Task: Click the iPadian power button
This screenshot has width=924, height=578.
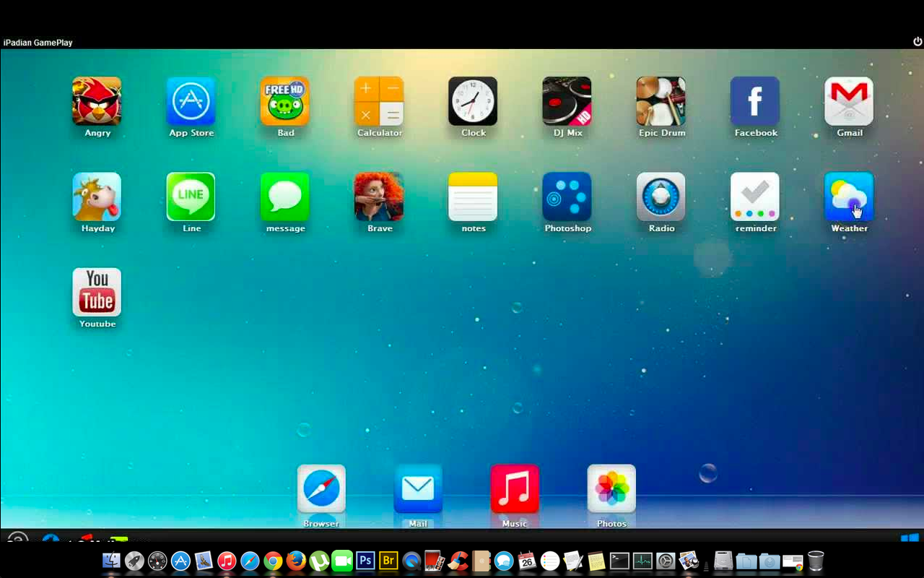Action: [918, 42]
